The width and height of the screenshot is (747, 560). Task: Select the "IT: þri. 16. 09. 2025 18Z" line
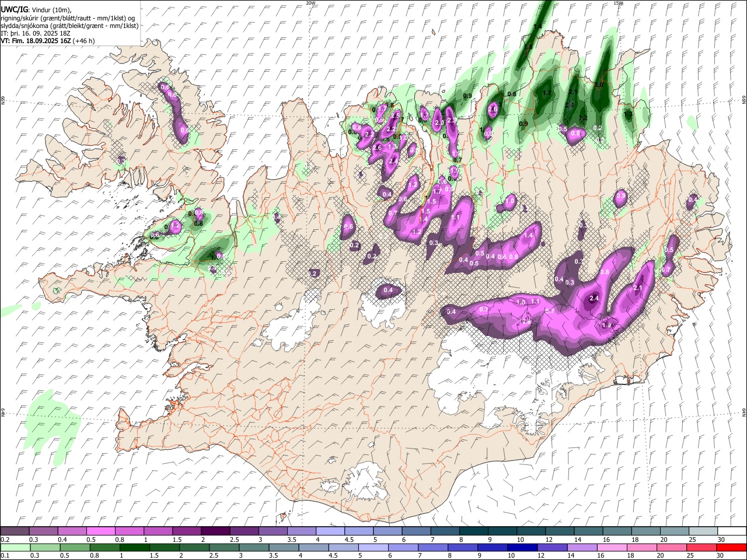(x=36, y=33)
